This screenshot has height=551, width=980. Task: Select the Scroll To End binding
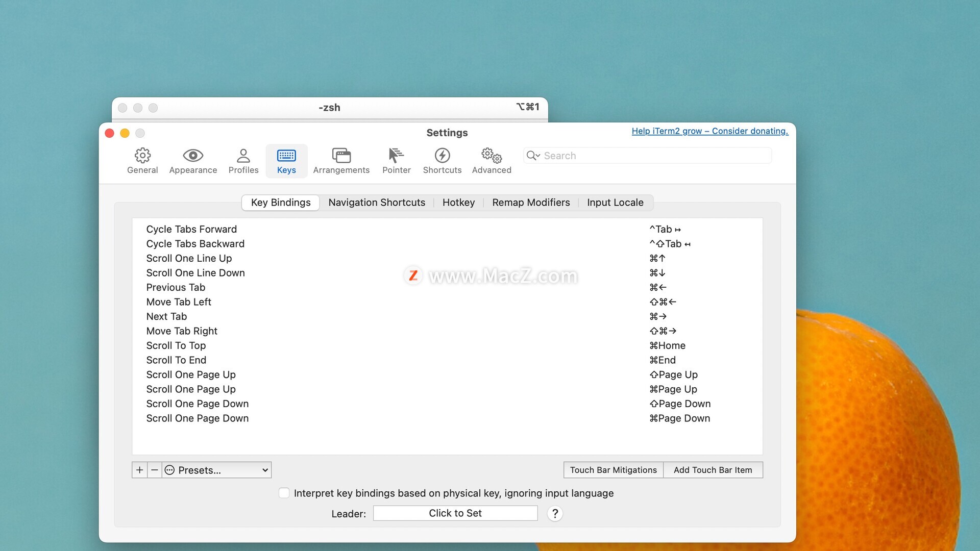pos(447,360)
